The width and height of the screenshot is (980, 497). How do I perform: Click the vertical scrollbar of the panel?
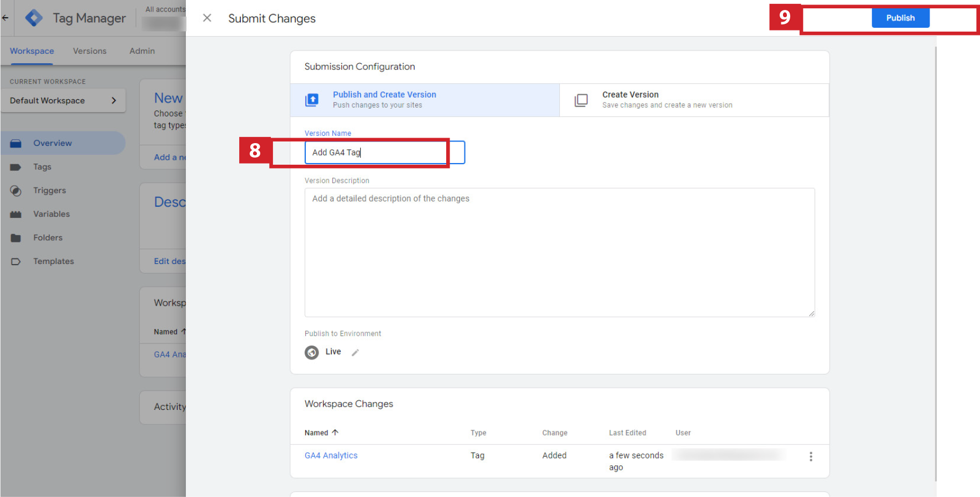click(936, 263)
